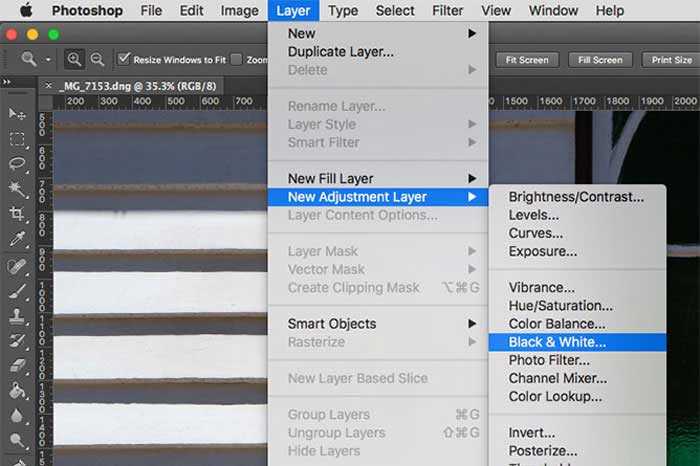Viewport: 700px width, 466px height.
Task: Select the Lasso tool
Action: (x=17, y=163)
